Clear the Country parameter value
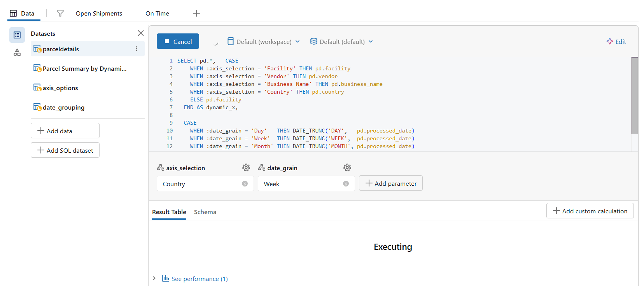The image size is (644, 286). point(245,184)
